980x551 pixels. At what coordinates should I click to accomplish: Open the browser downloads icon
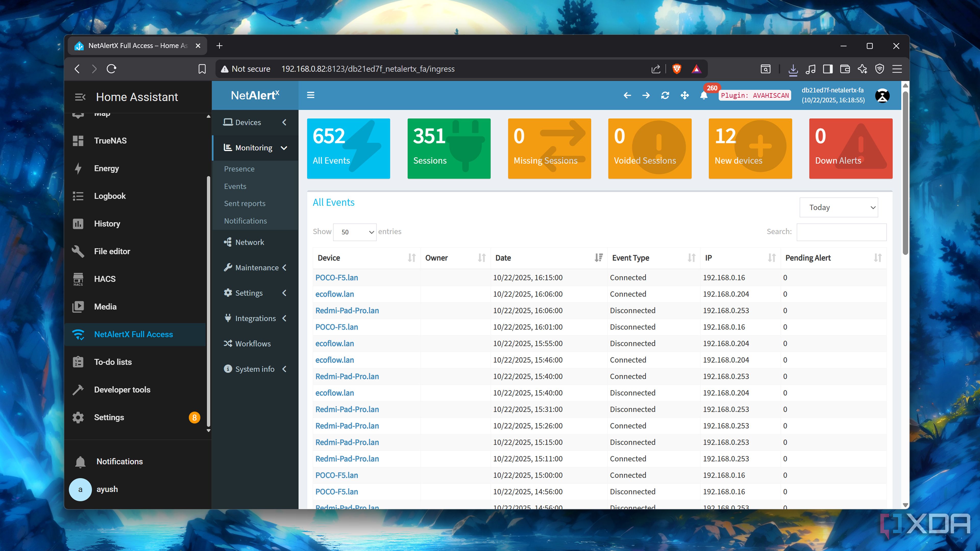[793, 69]
